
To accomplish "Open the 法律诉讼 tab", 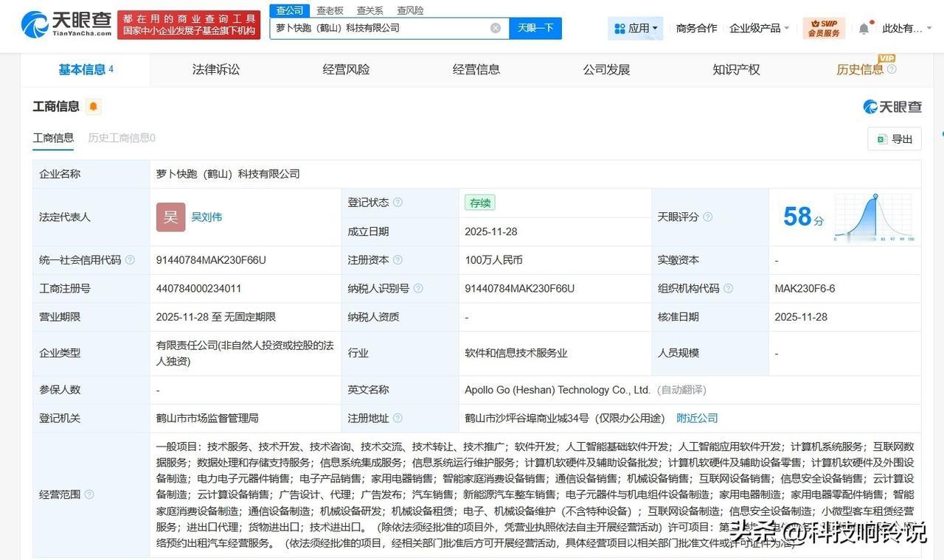I will coord(215,69).
